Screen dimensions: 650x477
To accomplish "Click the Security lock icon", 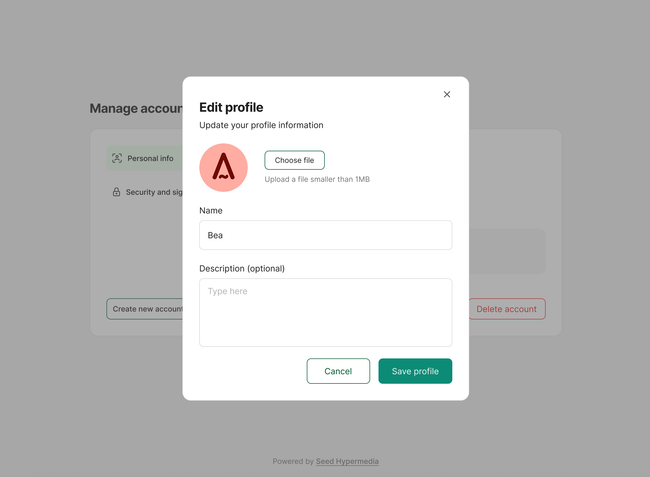I will pyautogui.click(x=117, y=192).
